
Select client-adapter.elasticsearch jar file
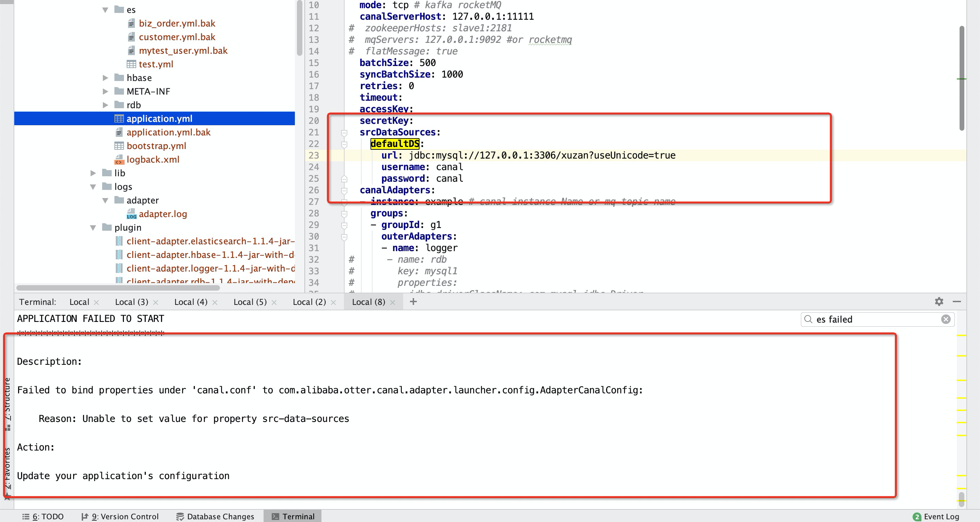tap(210, 241)
